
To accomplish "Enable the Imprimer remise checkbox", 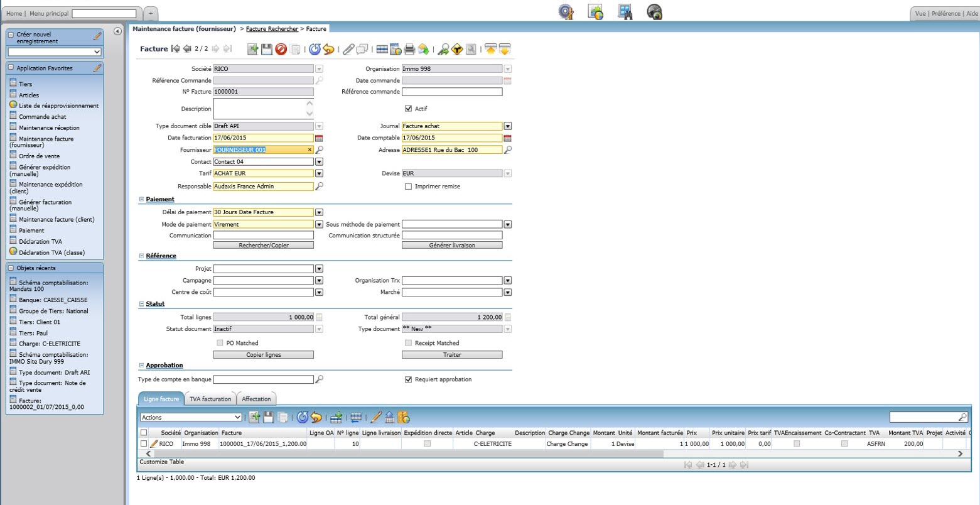I will tap(409, 187).
